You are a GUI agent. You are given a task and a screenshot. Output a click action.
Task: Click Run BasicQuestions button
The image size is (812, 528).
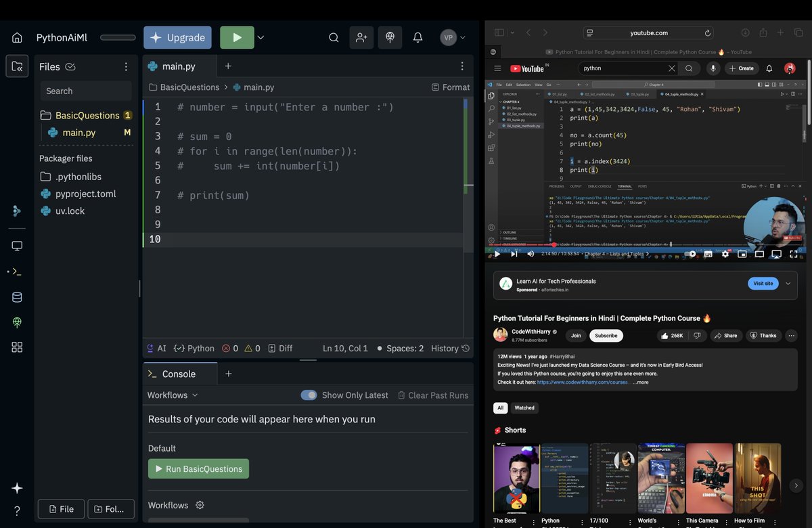point(198,469)
